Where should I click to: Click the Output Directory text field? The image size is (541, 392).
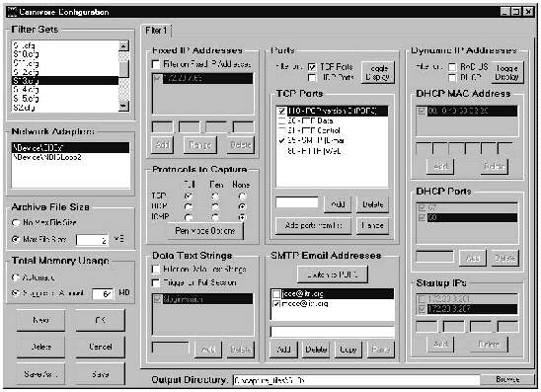point(356,380)
